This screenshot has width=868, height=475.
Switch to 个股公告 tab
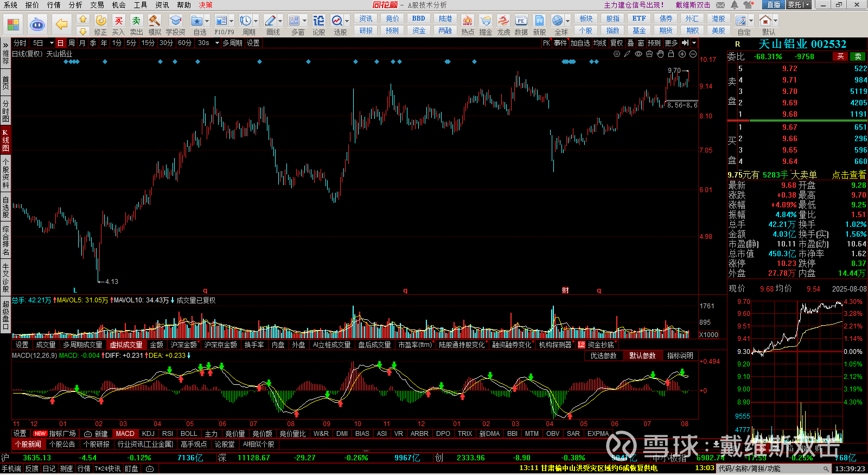coord(62,444)
